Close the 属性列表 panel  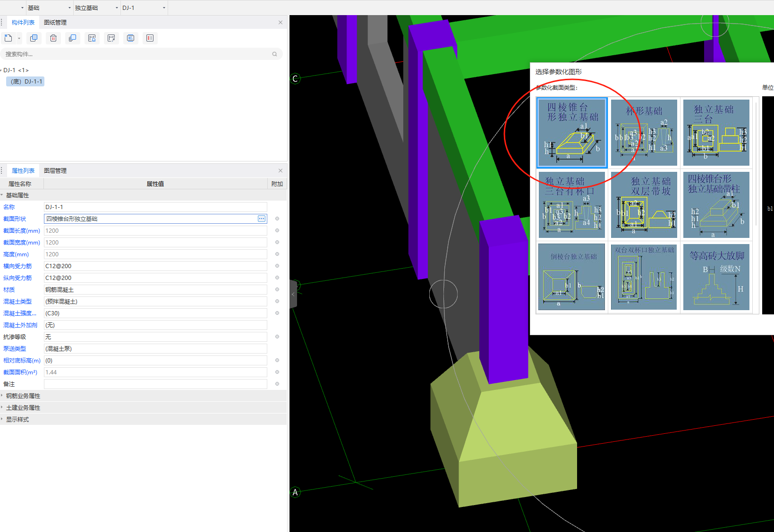pos(281,171)
